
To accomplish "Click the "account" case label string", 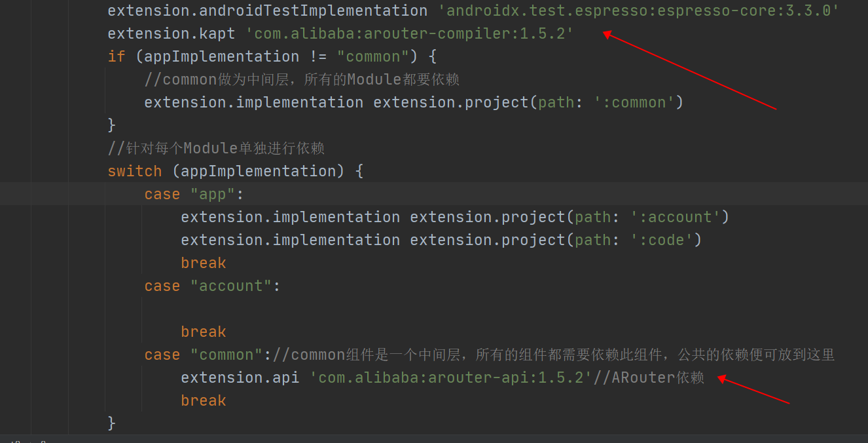I will (231, 286).
